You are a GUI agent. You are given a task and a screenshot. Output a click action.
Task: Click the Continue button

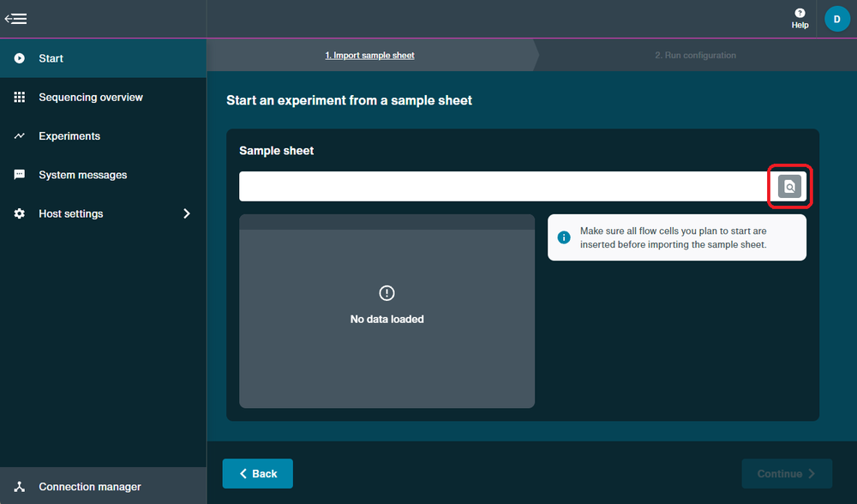point(787,473)
